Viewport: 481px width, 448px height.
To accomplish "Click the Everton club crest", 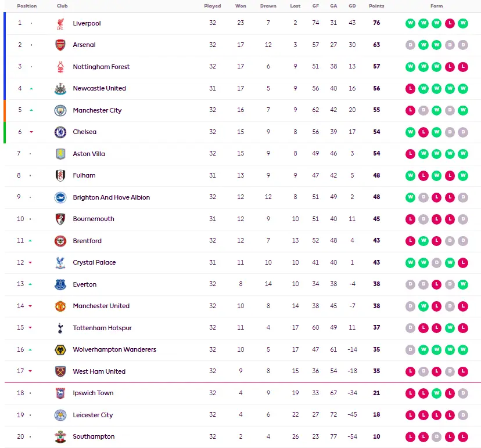I will tap(60, 284).
